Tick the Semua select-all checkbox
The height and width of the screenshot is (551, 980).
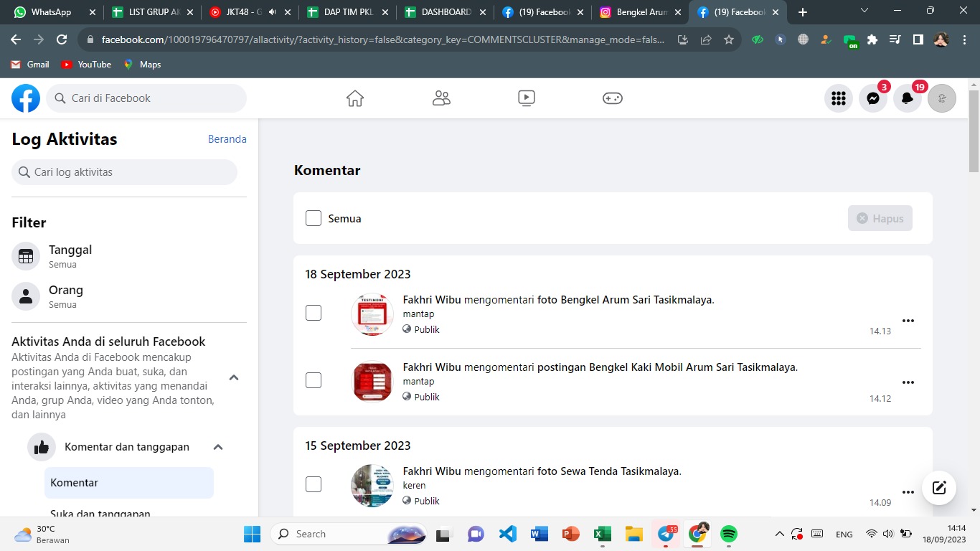314,218
